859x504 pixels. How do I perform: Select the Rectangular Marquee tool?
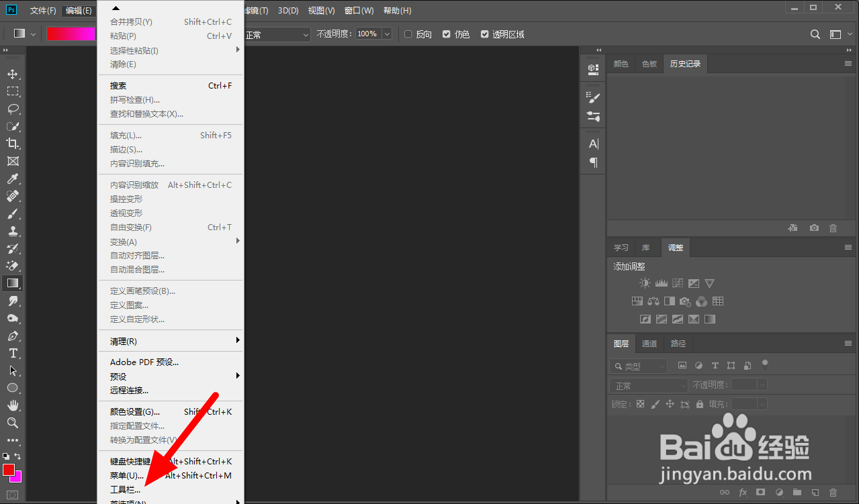pyautogui.click(x=13, y=91)
